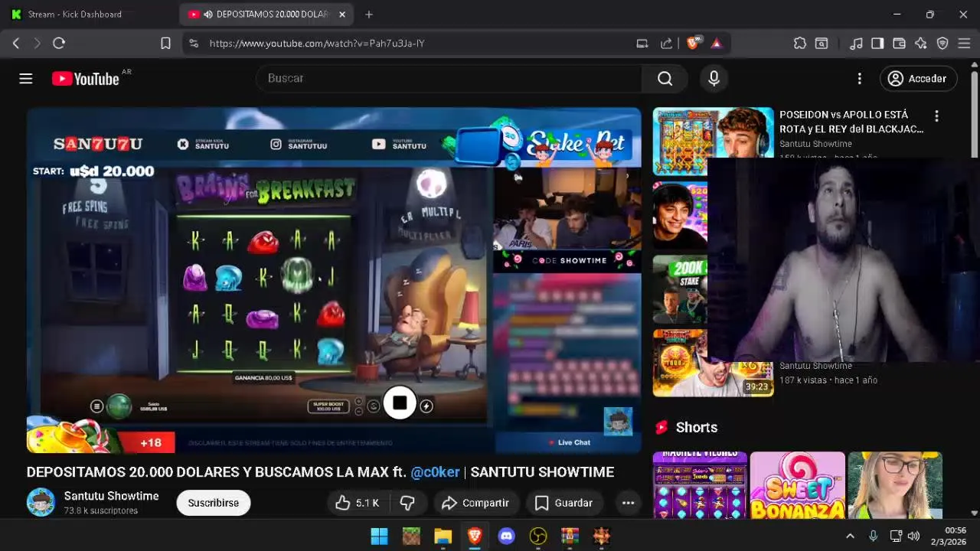Like the video with thumbs up

(x=357, y=503)
